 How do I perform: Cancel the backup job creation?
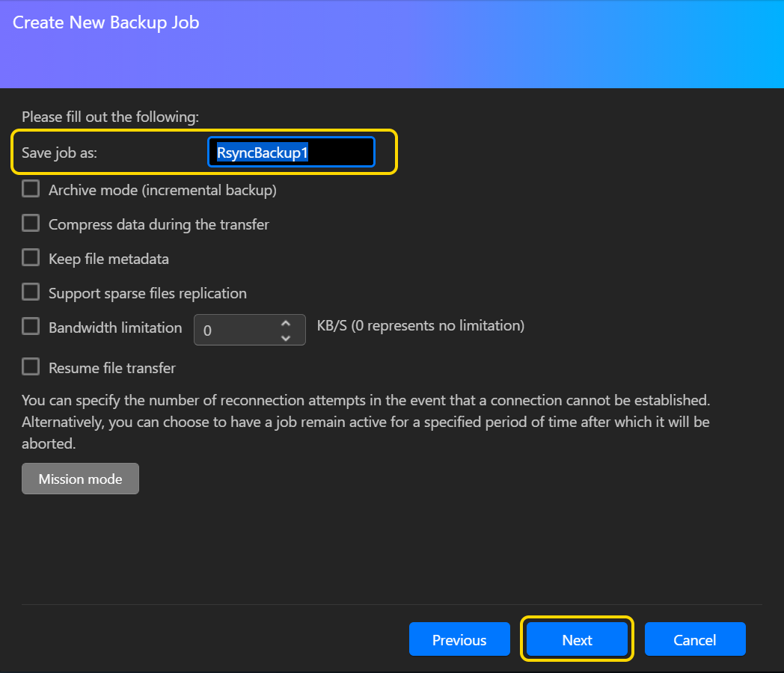coord(695,639)
